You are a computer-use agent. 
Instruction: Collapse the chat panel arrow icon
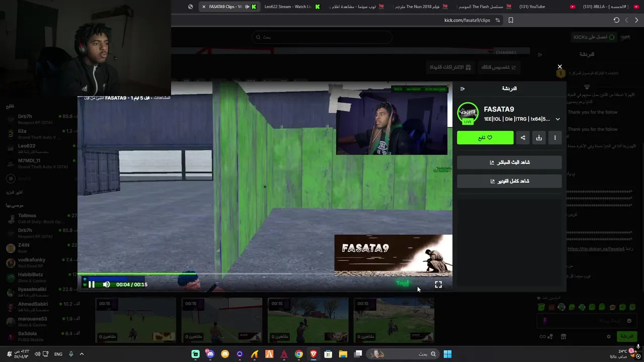click(462, 89)
